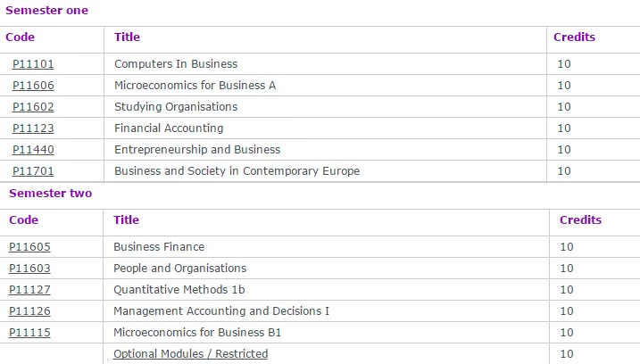Click the P11606 module code link
640x364 pixels.
[33, 86]
